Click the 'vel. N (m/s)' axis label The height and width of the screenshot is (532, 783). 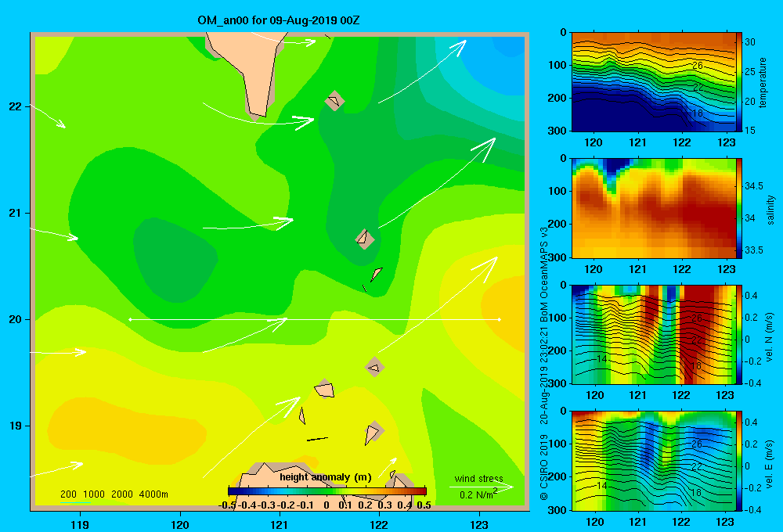point(770,337)
